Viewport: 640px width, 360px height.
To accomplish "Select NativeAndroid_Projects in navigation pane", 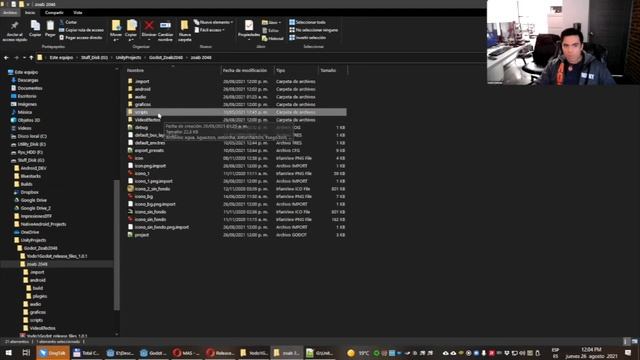I will click(x=43, y=224).
